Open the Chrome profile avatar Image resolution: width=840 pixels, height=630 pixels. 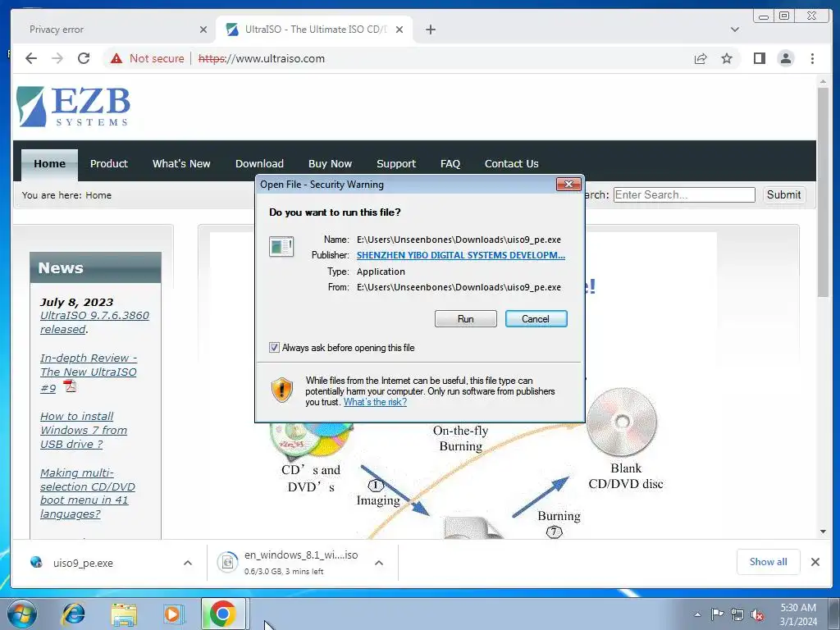[786, 58]
